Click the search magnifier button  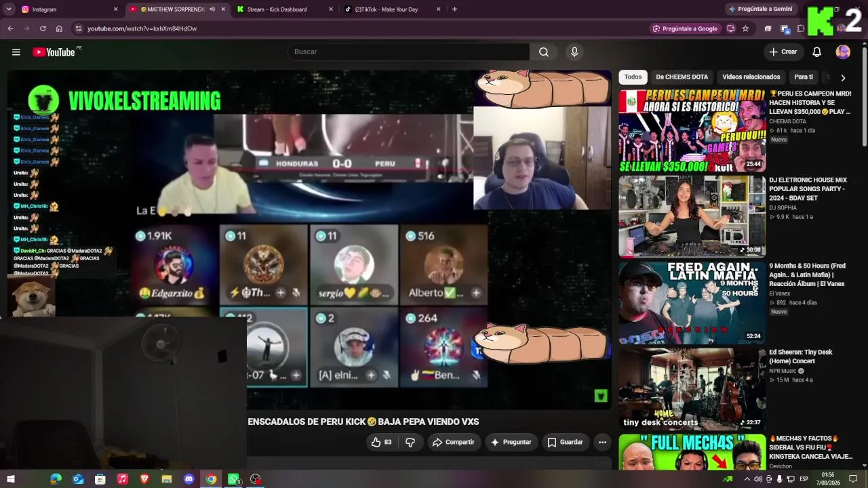(544, 52)
